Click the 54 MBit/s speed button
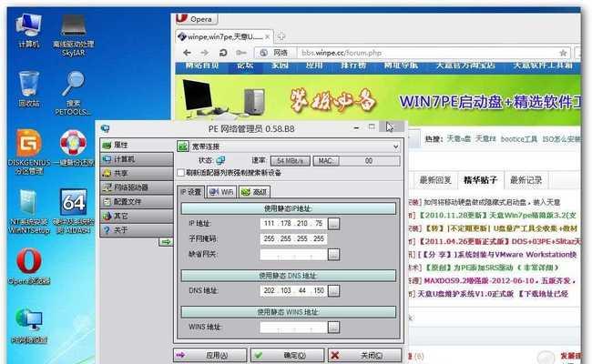Viewport: 592px width, 364px height. [x=290, y=161]
